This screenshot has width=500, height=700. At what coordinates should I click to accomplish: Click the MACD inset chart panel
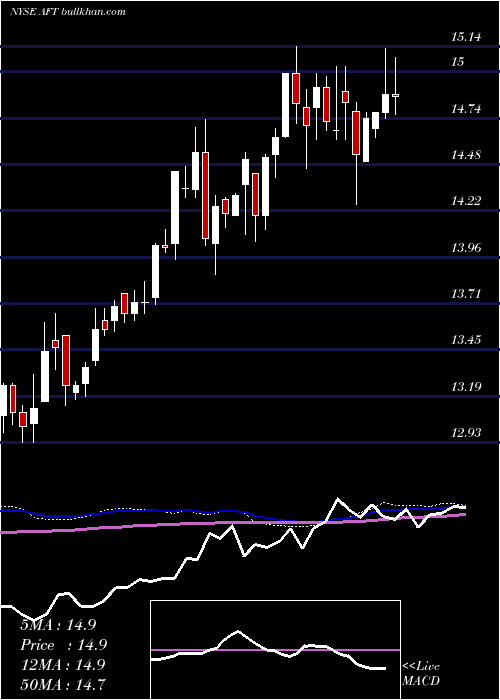coord(275,650)
